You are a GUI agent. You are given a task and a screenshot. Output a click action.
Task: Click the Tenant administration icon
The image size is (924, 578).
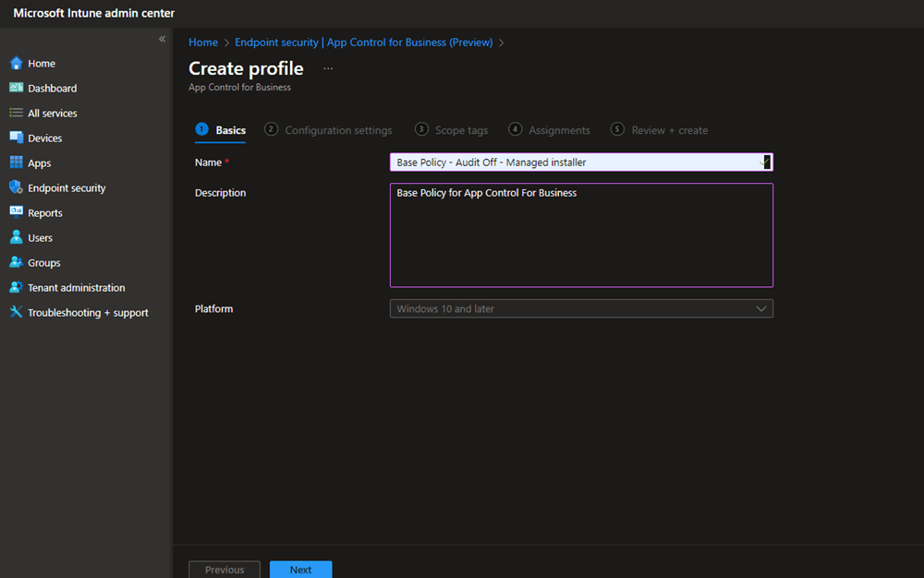coord(16,287)
